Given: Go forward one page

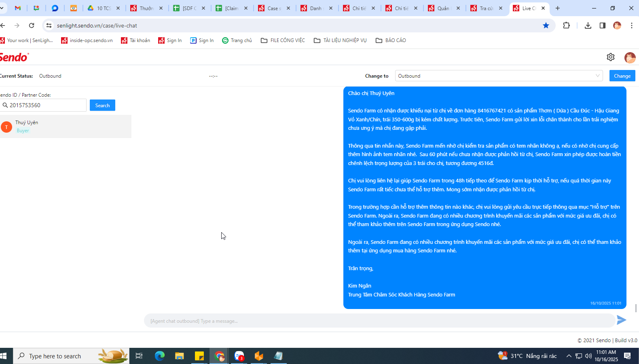Looking at the screenshot, I should pyautogui.click(x=17, y=25).
